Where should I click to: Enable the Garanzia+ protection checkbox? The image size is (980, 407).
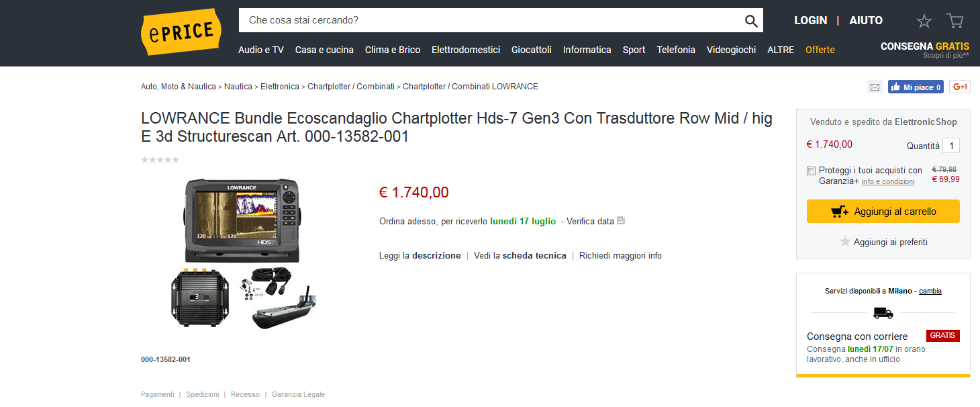[x=811, y=171]
